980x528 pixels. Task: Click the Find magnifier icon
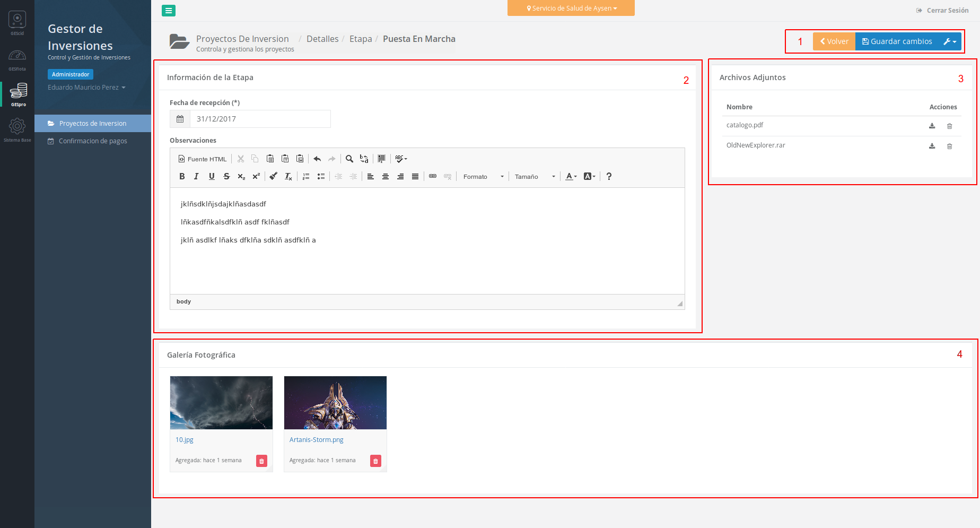tap(349, 159)
